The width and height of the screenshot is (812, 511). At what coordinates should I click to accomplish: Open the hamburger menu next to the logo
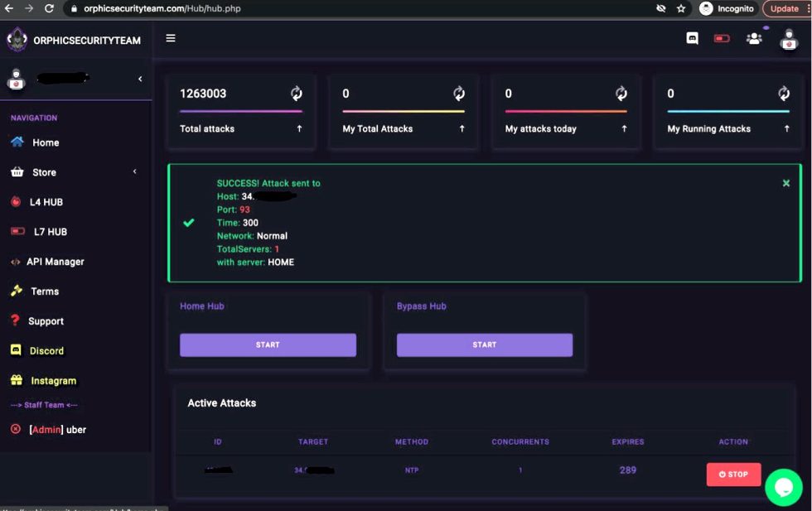[171, 38]
